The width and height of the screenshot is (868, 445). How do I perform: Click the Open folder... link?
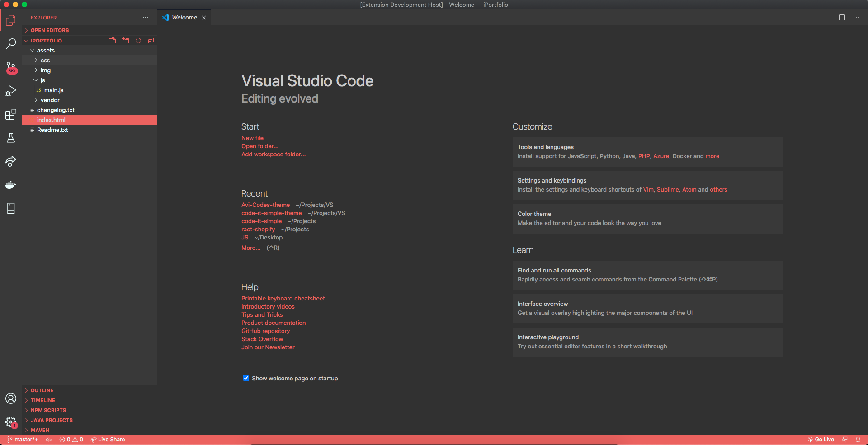[260, 146]
